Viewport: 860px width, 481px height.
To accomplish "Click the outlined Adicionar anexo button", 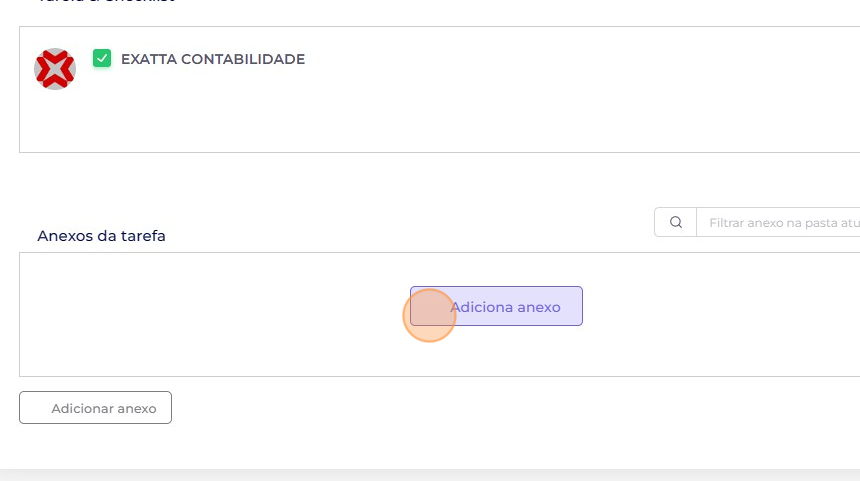I will click(95, 408).
